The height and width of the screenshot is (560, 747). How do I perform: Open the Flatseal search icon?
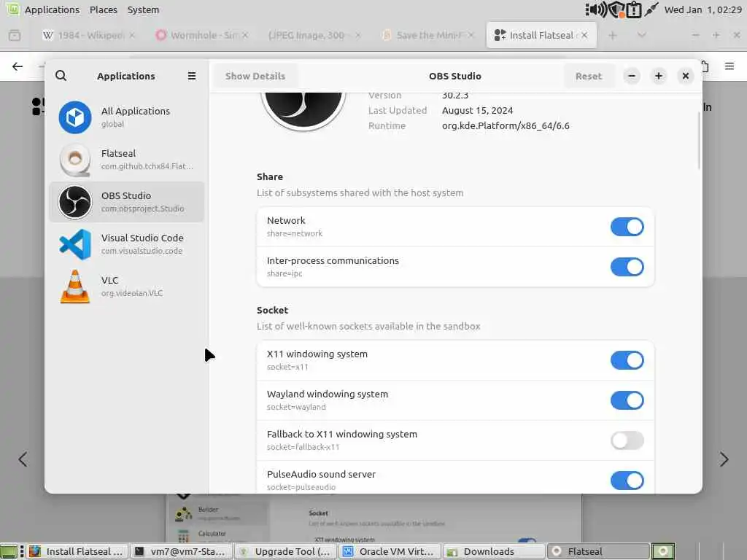[x=61, y=76]
